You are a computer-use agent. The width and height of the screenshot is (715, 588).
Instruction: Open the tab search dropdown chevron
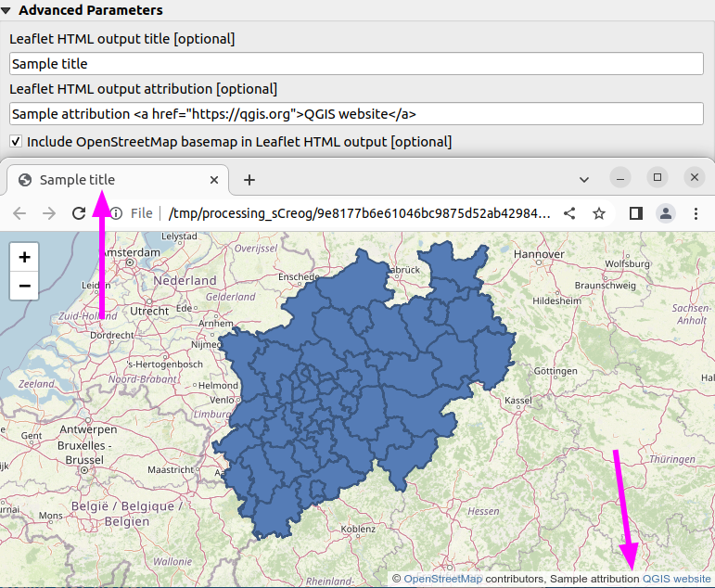pyautogui.click(x=584, y=179)
